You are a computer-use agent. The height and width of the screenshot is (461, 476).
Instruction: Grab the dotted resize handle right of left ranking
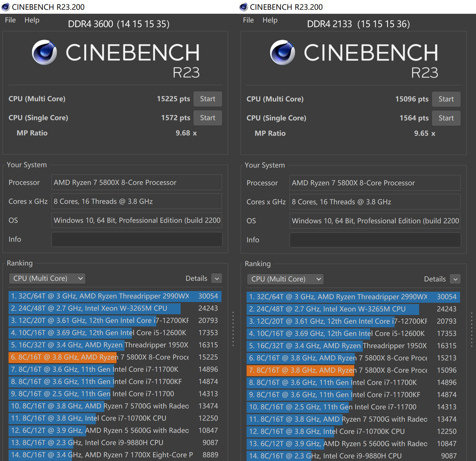click(x=233, y=329)
